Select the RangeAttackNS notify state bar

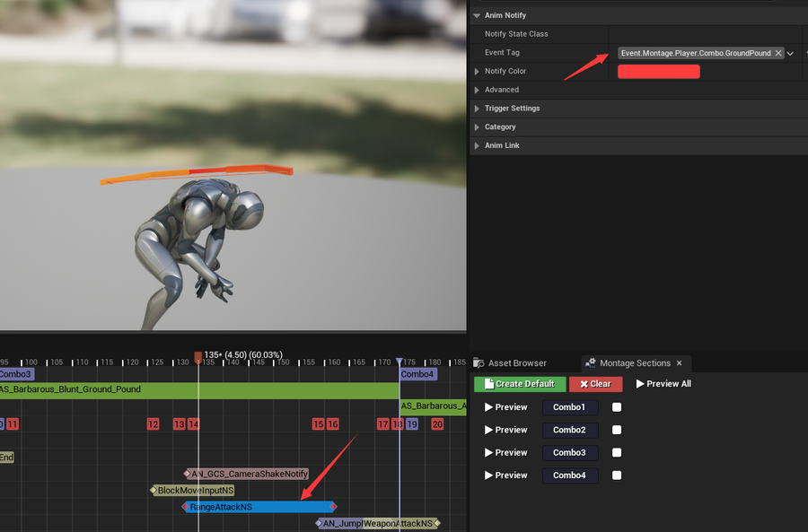pos(259,507)
